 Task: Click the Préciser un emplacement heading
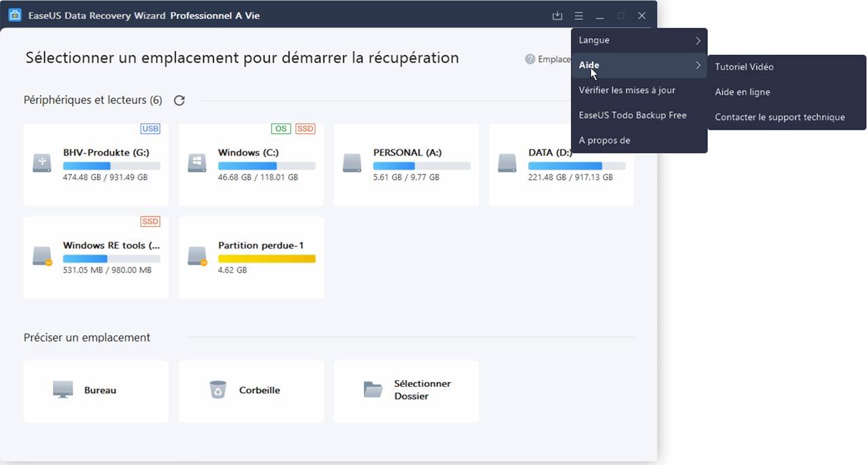click(87, 337)
